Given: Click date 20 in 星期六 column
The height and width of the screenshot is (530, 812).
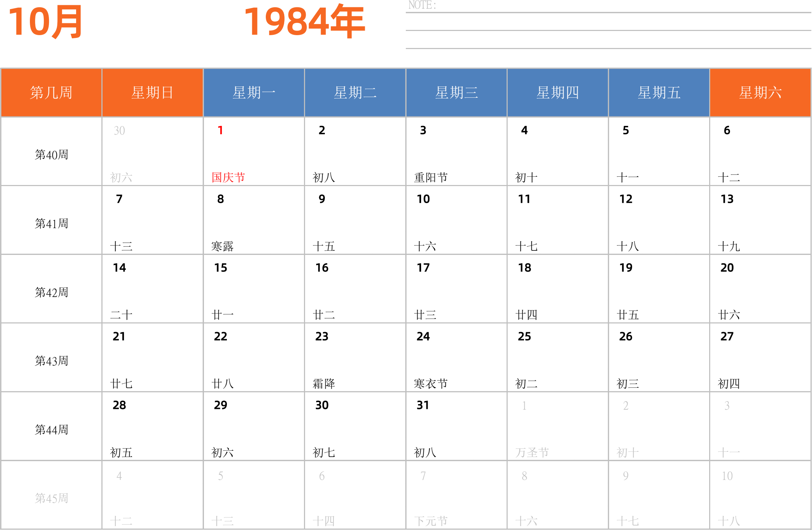Looking at the screenshot, I should 727,268.
